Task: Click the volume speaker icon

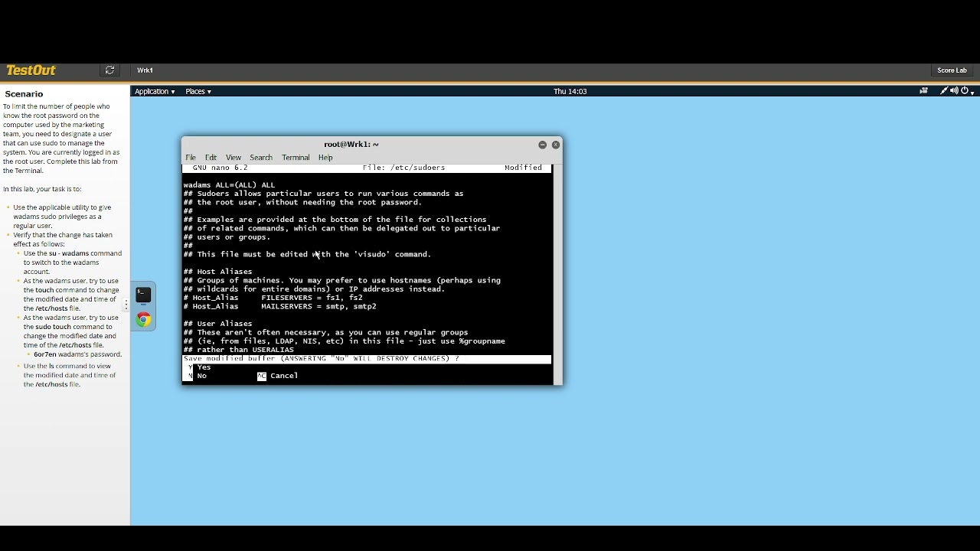Action: click(x=954, y=91)
